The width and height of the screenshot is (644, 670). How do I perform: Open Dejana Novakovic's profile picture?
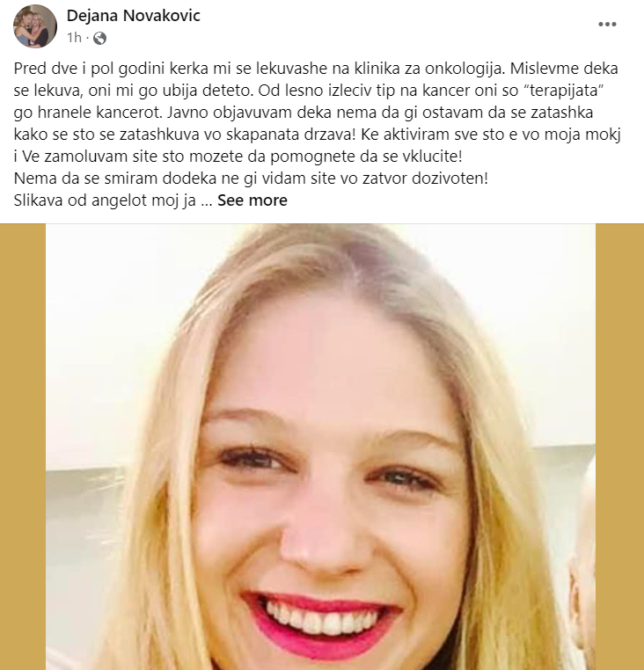35,26
